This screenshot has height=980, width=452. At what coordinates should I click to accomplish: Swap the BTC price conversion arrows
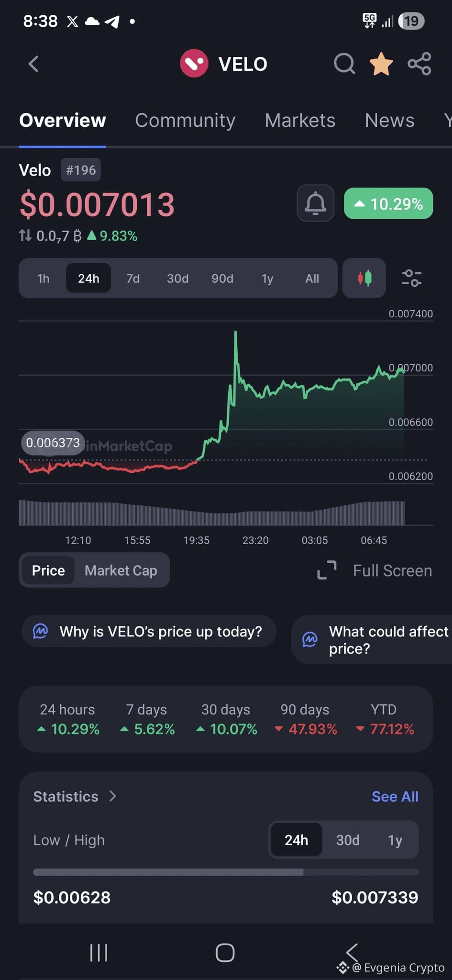click(x=25, y=235)
